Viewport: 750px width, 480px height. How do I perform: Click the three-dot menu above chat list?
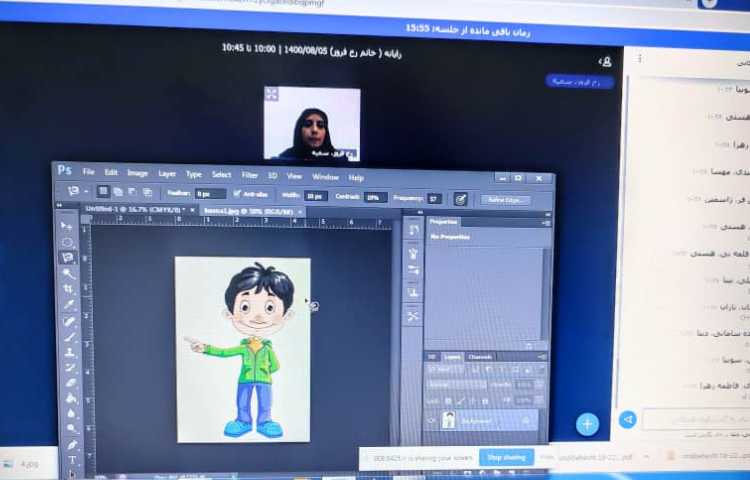coord(640,58)
